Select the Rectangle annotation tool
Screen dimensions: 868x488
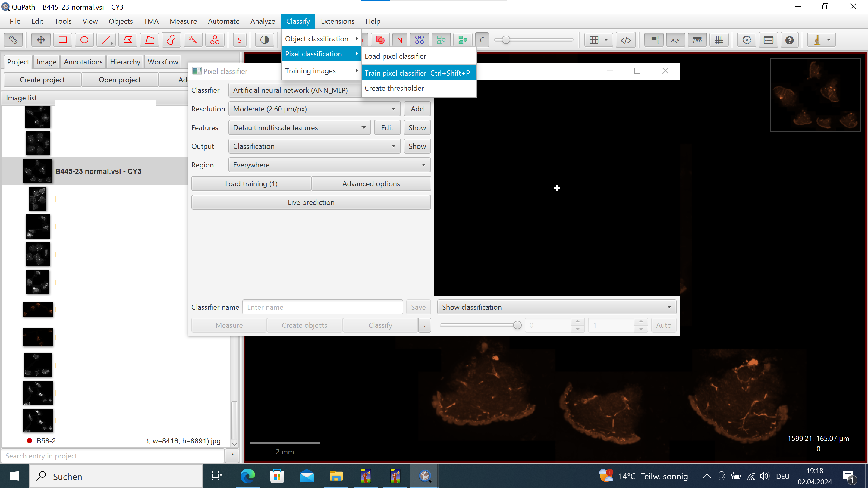(x=62, y=39)
